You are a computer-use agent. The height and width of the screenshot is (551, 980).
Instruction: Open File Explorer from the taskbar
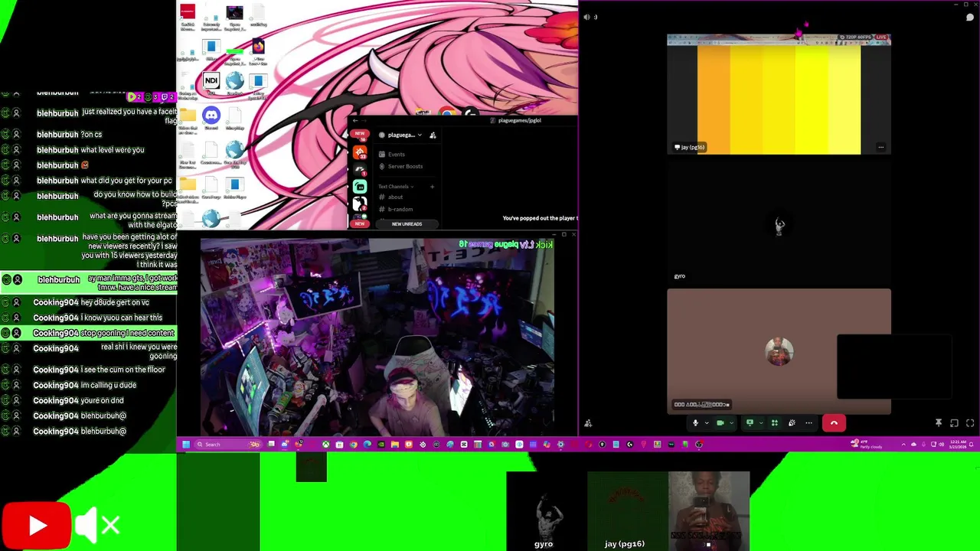pyautogui.click(x=394, y=444)
